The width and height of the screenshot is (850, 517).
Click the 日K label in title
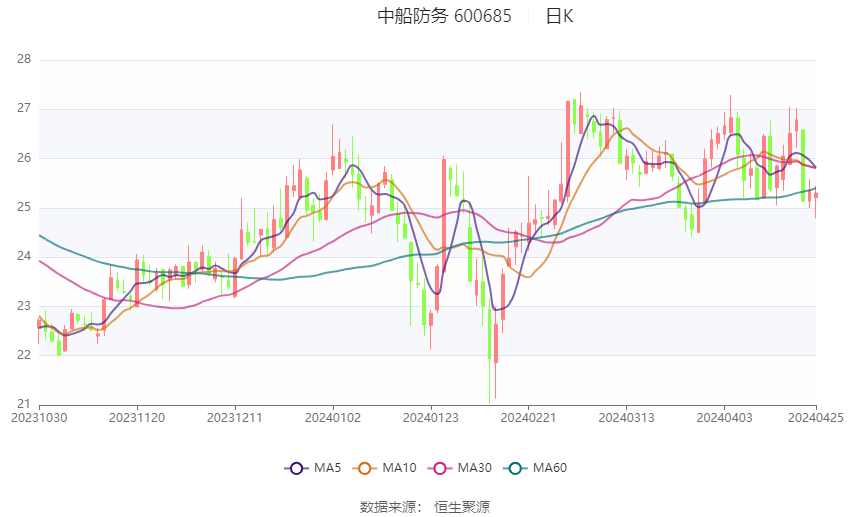click(559, 16)
